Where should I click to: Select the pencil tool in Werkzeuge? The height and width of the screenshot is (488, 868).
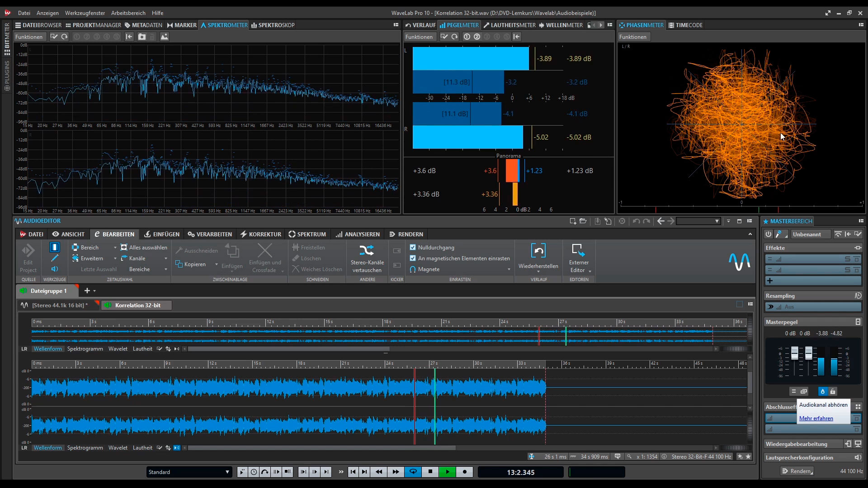(x=54, y=258)
